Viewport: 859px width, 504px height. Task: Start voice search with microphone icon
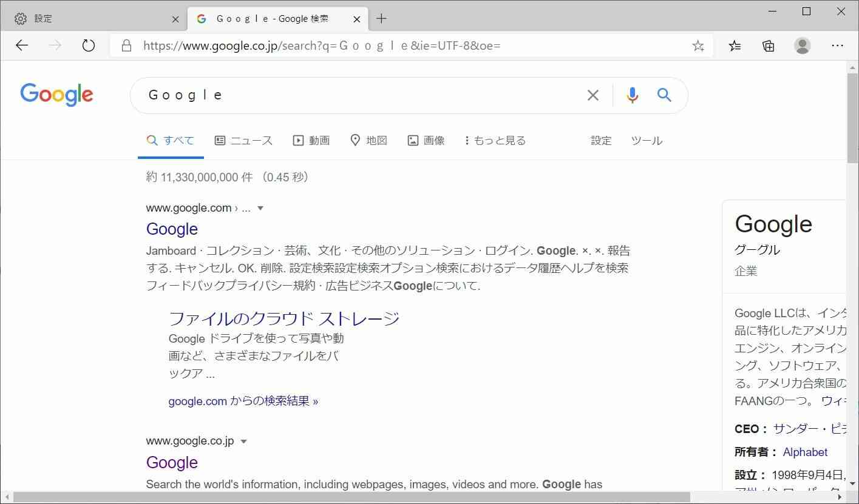pyautogui.click(x=632, y=95)
